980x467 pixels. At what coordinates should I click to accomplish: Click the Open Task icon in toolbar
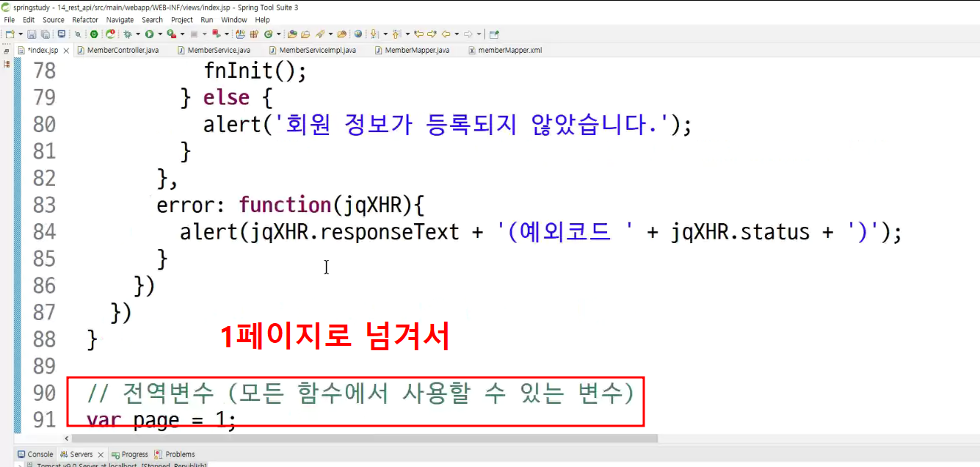[305, 34]
